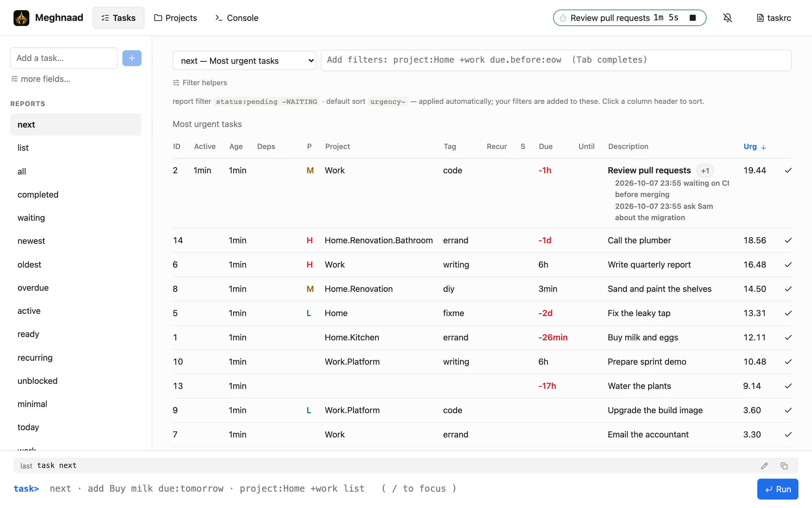The image size is (812, 508).
Task: Open the completed report
Action: tap(76, 194)
